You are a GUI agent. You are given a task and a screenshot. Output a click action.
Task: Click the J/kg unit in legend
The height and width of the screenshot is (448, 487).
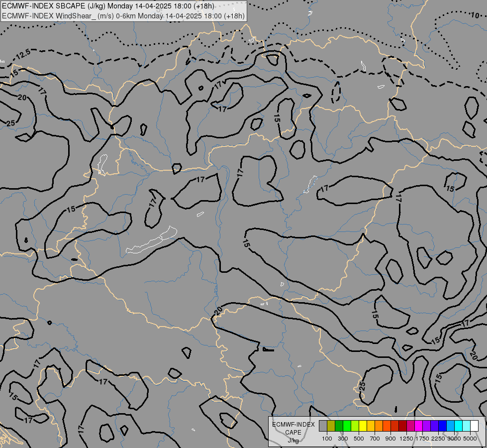coord(293,441)
